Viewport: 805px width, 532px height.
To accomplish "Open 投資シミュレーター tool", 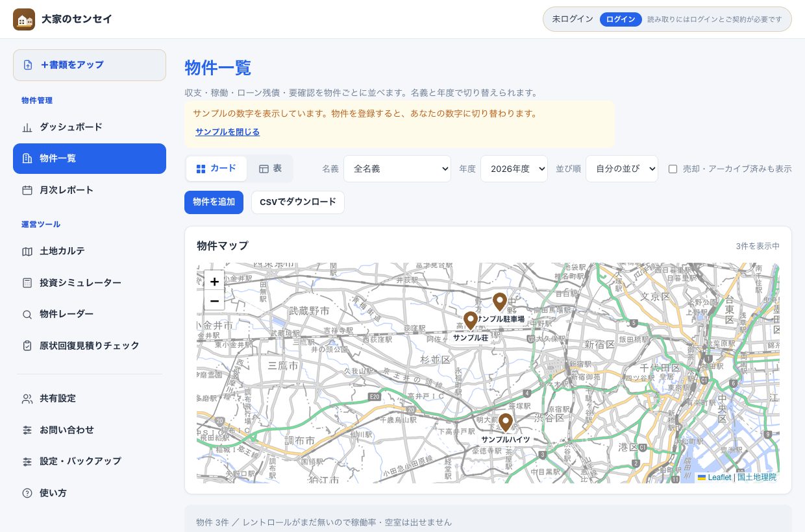I will (x=90, y=283).
